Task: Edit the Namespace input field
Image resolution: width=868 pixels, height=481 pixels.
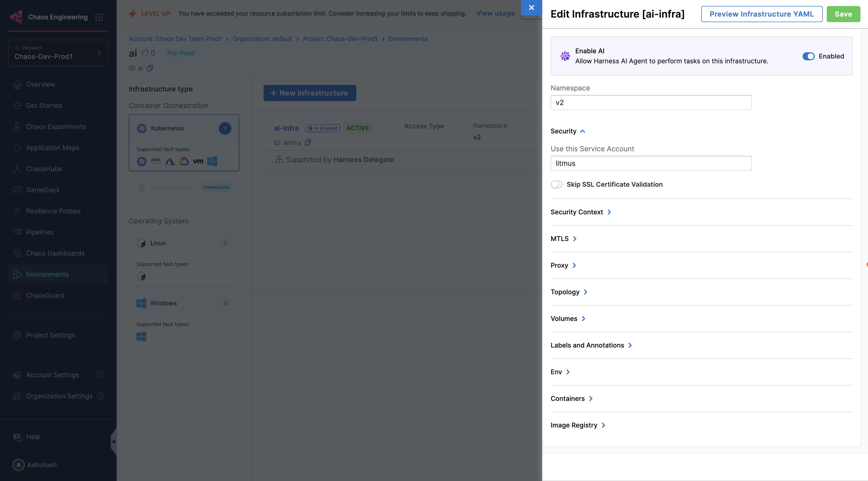Action: click(x=651, y=102)
